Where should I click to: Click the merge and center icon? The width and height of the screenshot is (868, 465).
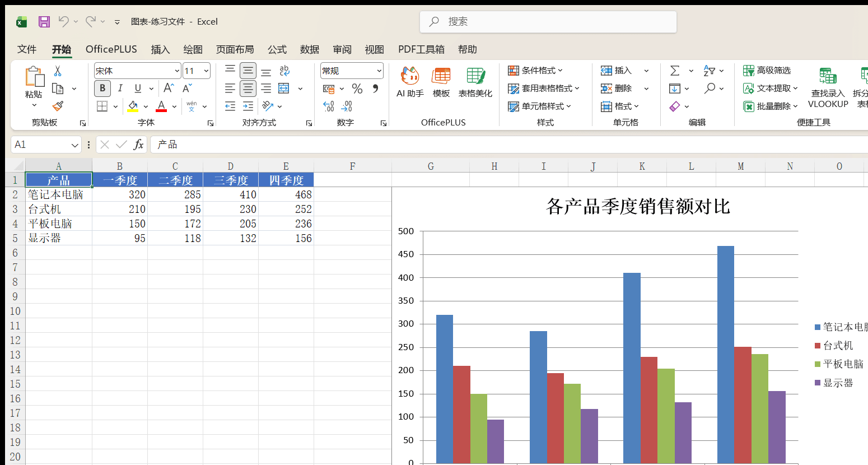pos(284,89)
